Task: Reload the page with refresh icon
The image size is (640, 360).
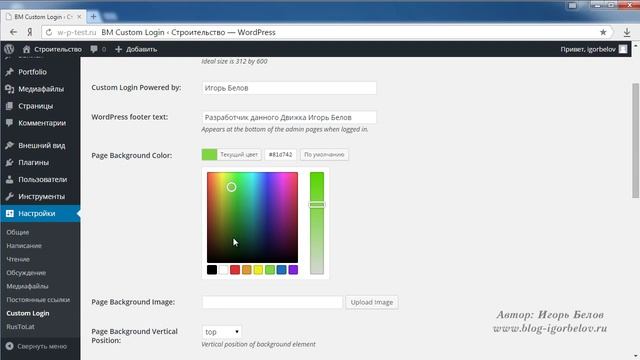Action: coord(49,32)
